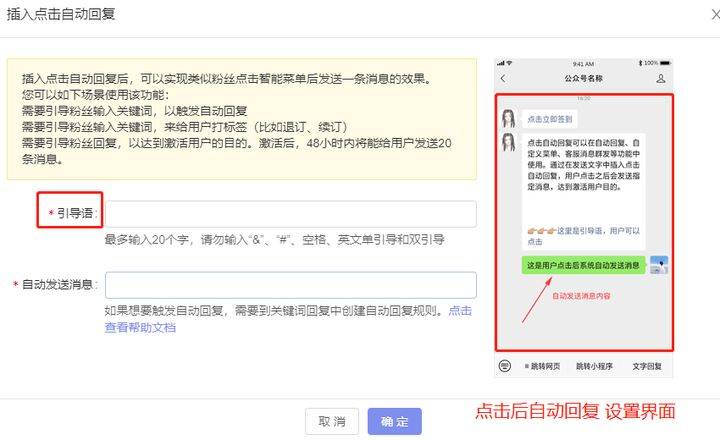Confirm with the 确定 button
The height and width of the screenshot is (440, 720).
(x=394, y=421)
